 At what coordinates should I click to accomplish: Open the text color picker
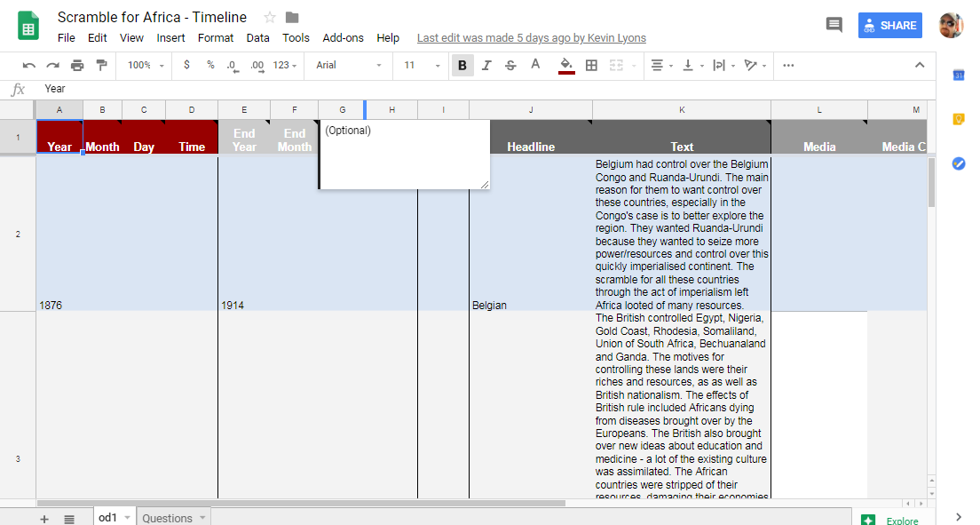(533, 65)
